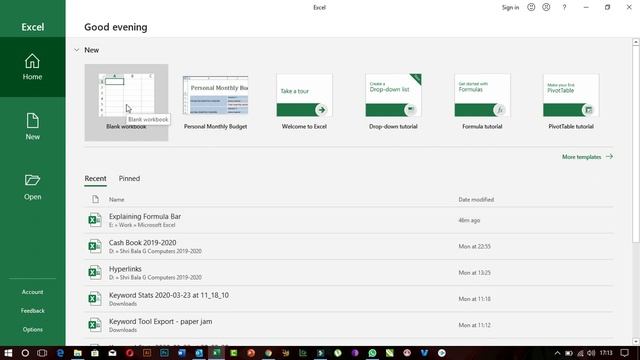
Task: Select New in the left sidebar
Action: [x=32, y=127]
